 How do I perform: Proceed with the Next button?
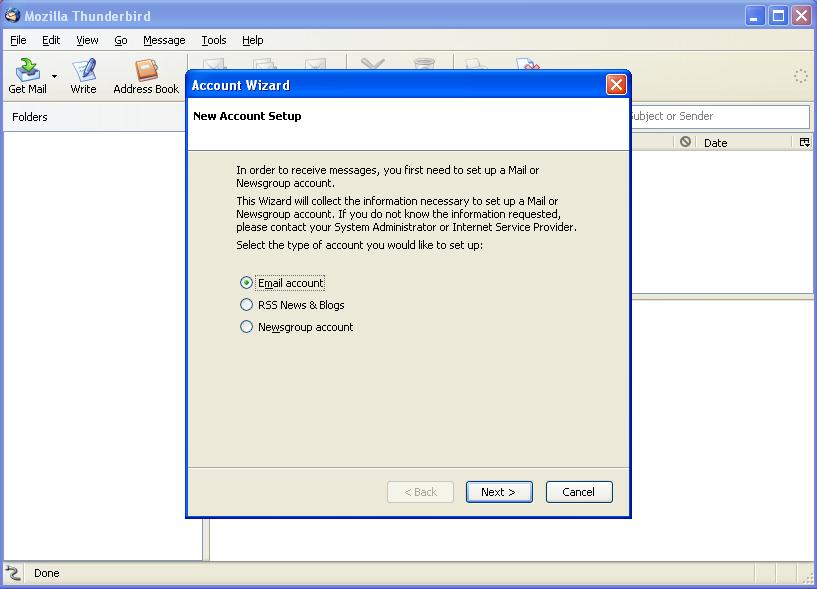pos(499,492)
